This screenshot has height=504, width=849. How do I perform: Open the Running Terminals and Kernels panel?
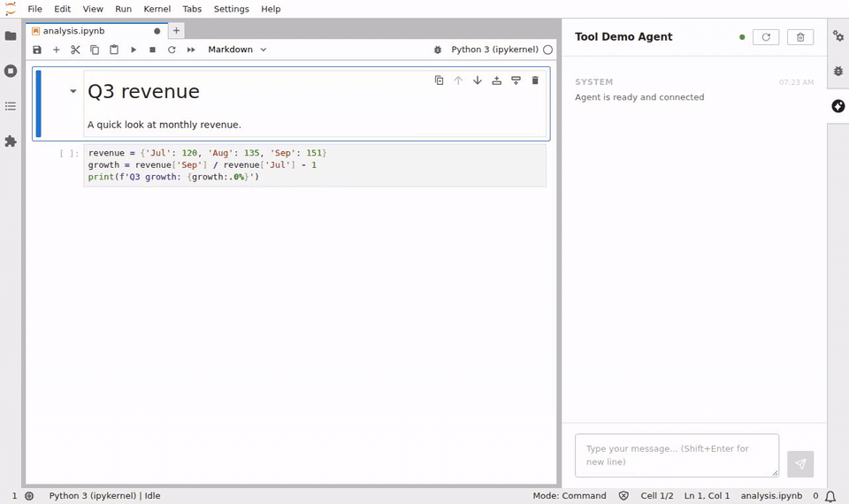pos(11,71)
